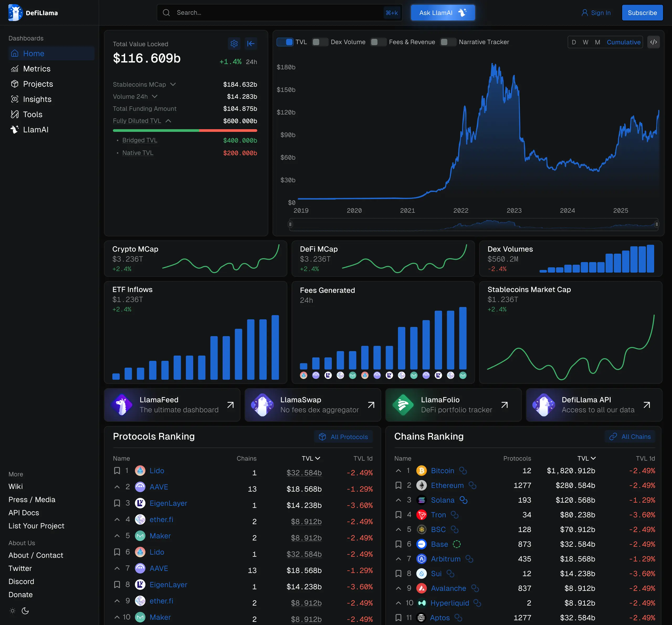Click the search magnifier icon
672x625 pixels.
click(x=166, y=13)
